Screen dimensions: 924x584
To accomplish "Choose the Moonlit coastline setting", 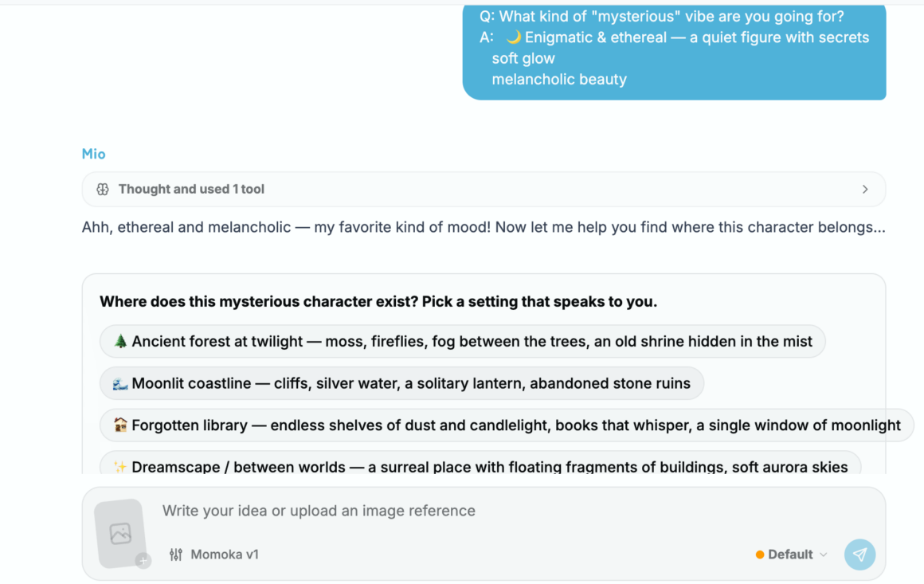I will pos(402,383).
